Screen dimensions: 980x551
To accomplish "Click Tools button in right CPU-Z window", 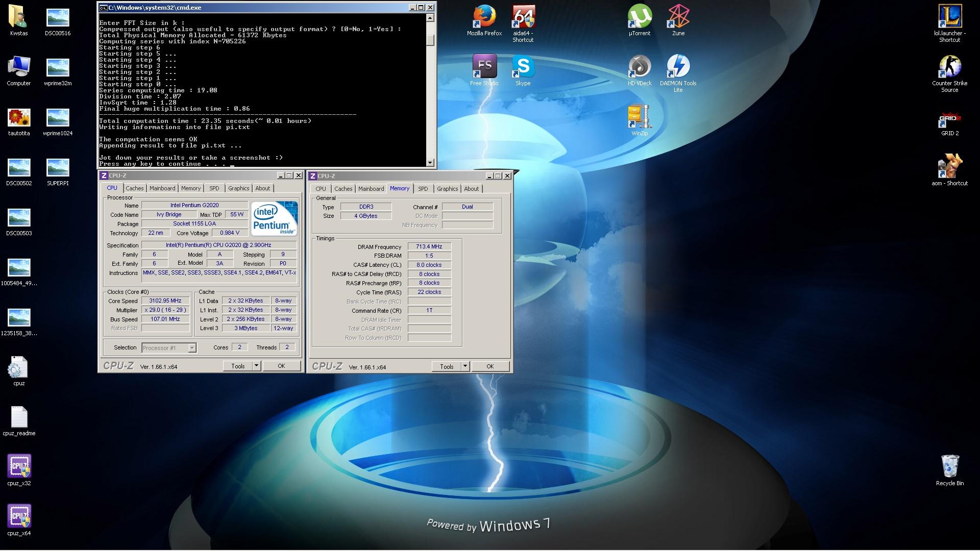I will 447,366.
